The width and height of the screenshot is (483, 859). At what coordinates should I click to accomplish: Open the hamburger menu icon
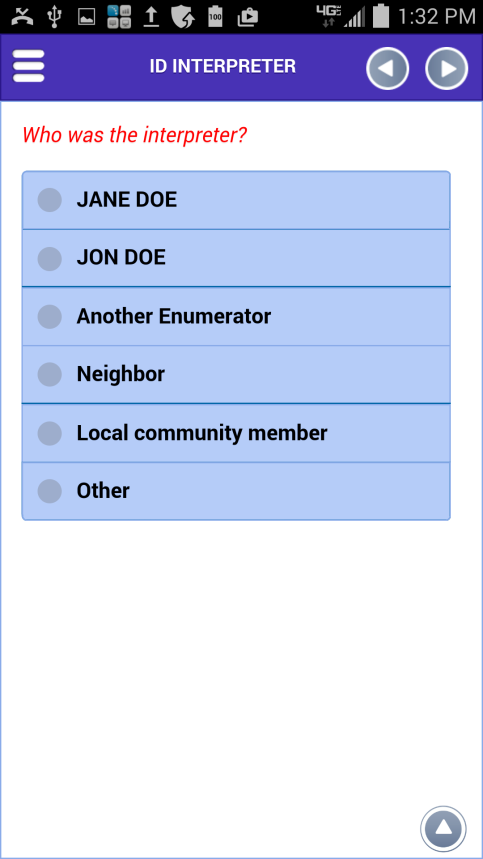point(28,66)
